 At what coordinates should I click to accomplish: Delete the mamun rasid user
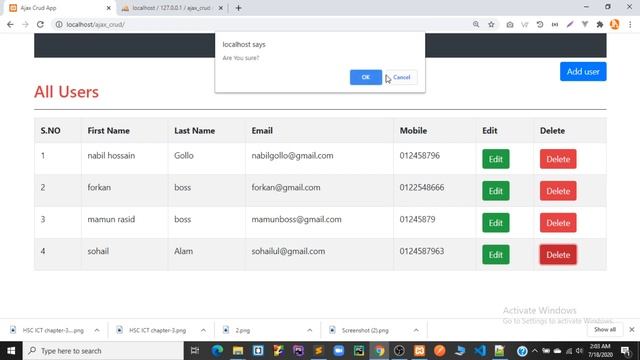[x=558, y=223]
